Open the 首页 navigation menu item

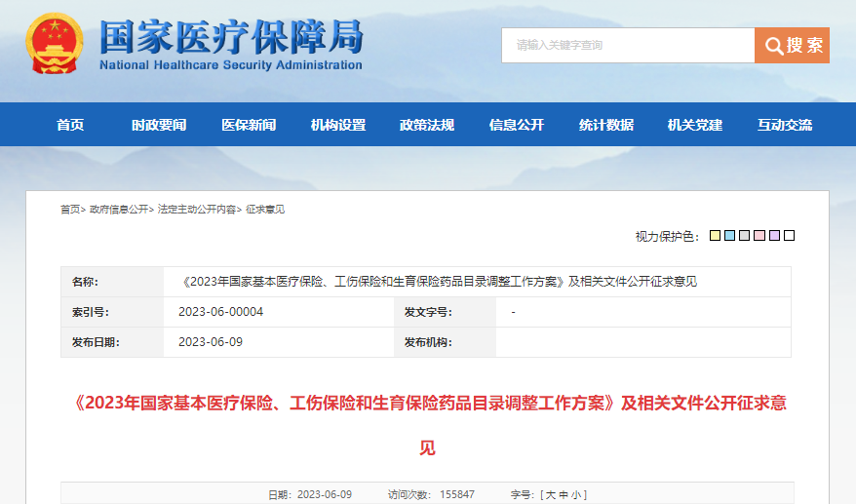tap(70, 125)
